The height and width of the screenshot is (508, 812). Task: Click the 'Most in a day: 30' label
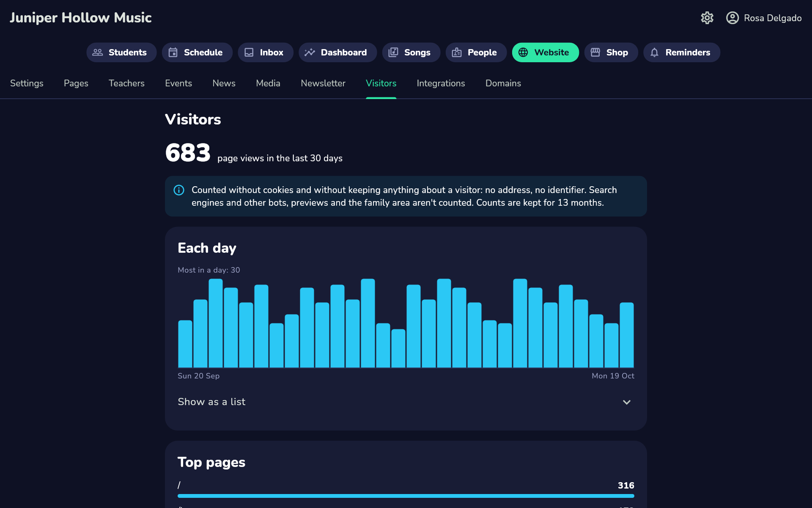pyautogui.click(x=209, y=270)
